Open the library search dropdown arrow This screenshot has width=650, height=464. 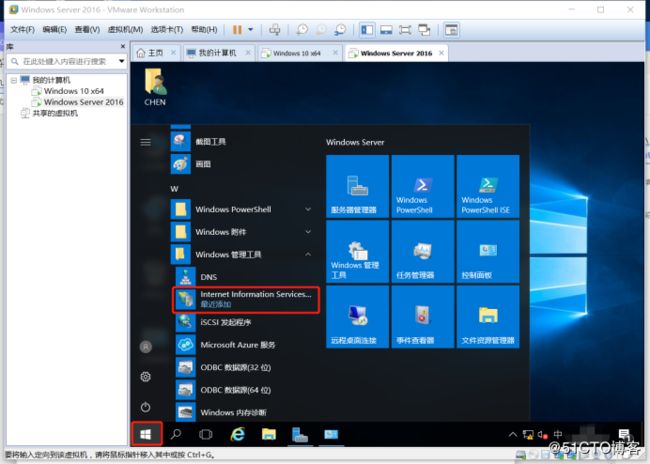pyautogui.click(x=121, y=61)
